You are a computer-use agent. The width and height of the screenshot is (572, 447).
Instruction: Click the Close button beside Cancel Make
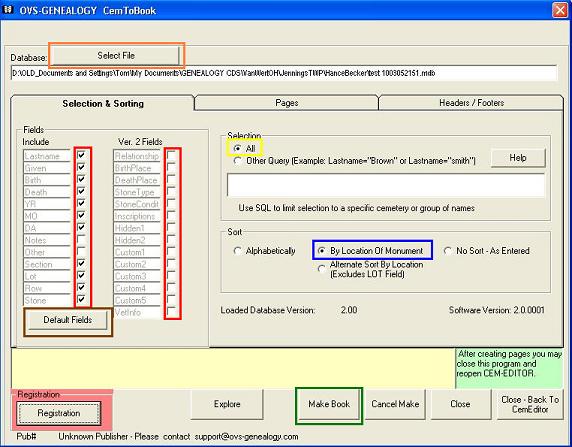460,404
